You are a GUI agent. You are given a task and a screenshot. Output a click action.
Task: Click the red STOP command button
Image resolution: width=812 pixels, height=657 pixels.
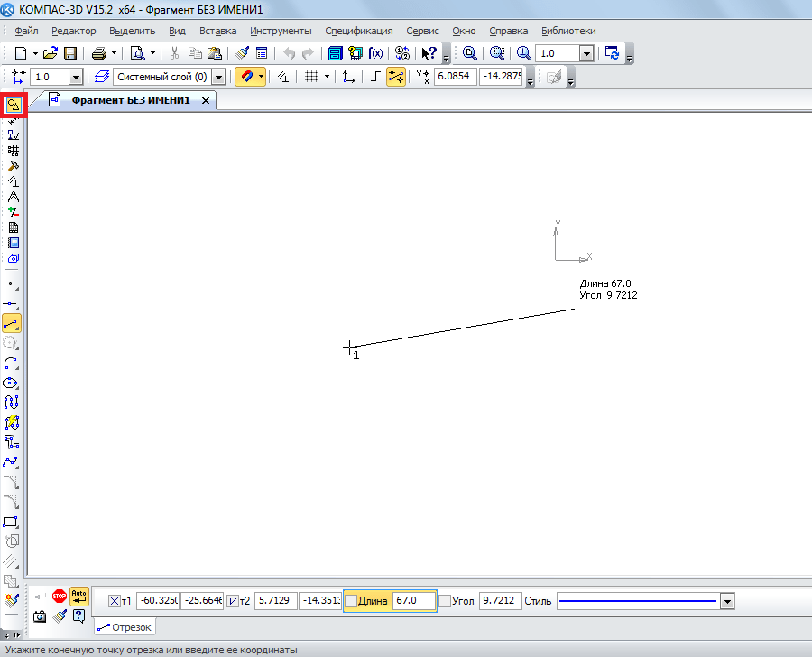point(60,596)
